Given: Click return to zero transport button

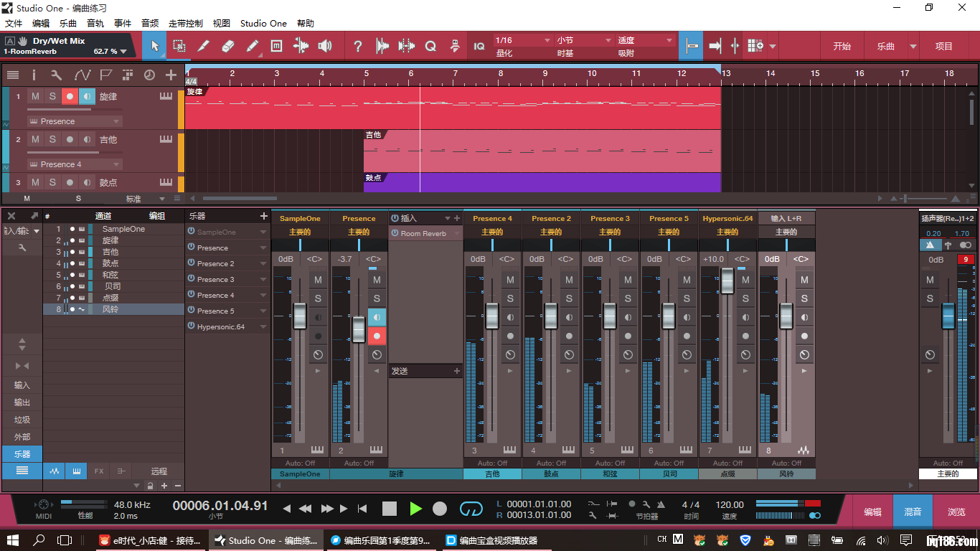Looking at the screenshot, I should click(x=362, y=509).
